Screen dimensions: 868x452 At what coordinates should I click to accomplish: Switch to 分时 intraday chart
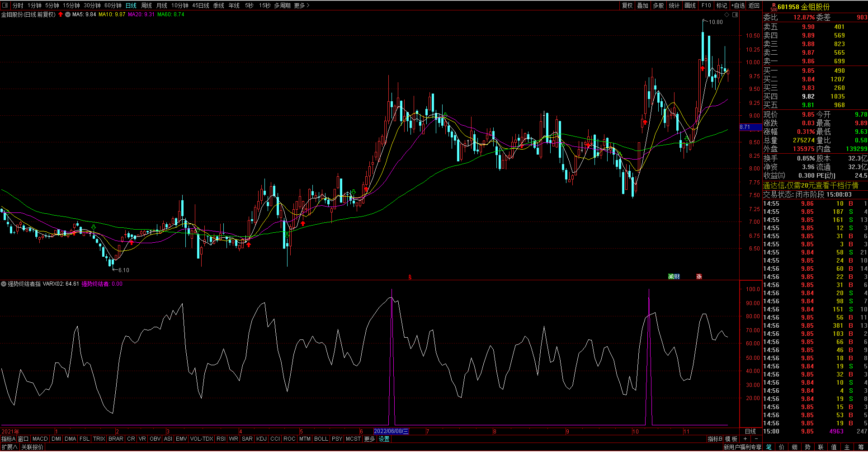coord(18,5)
